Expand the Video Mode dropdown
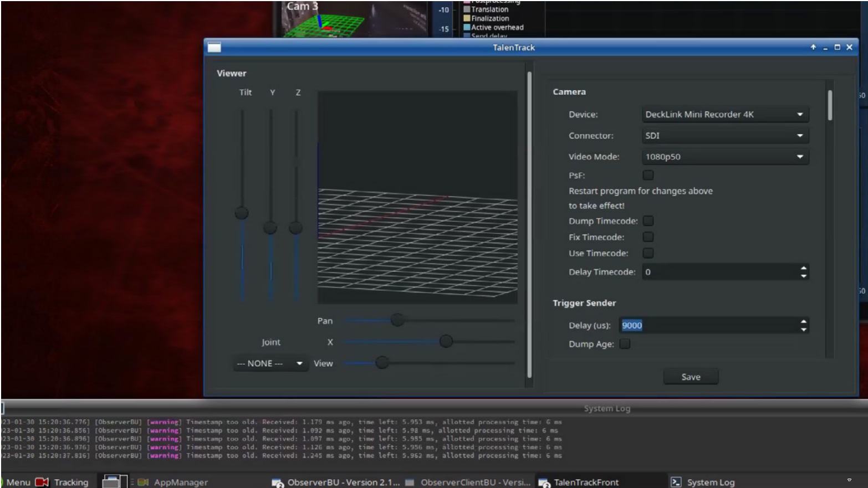 coord(724,157)
